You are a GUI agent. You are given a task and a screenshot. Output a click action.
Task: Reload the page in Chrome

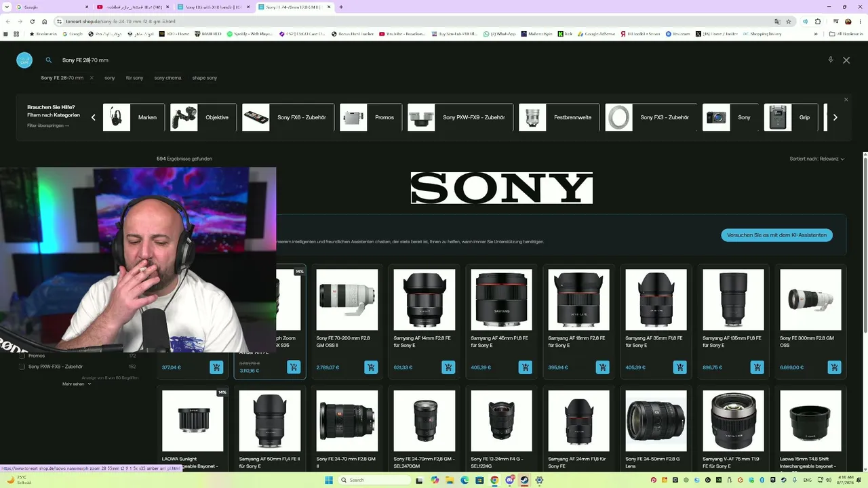pos(32,22)
